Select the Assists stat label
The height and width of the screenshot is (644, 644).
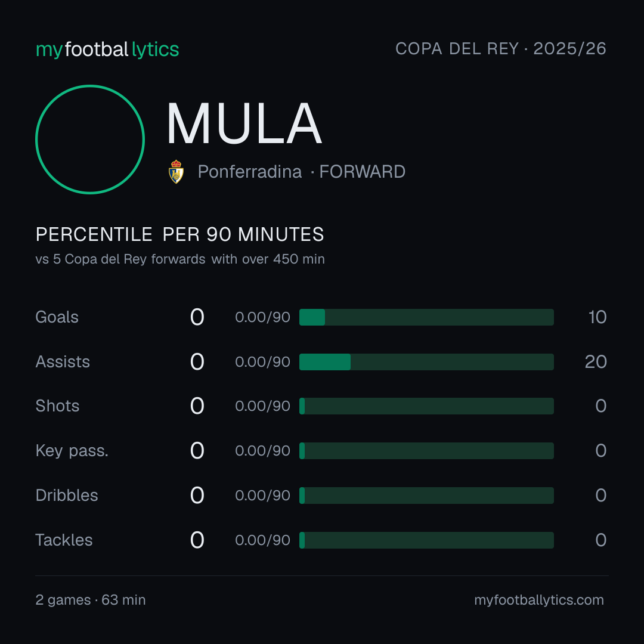pos(63,362)
